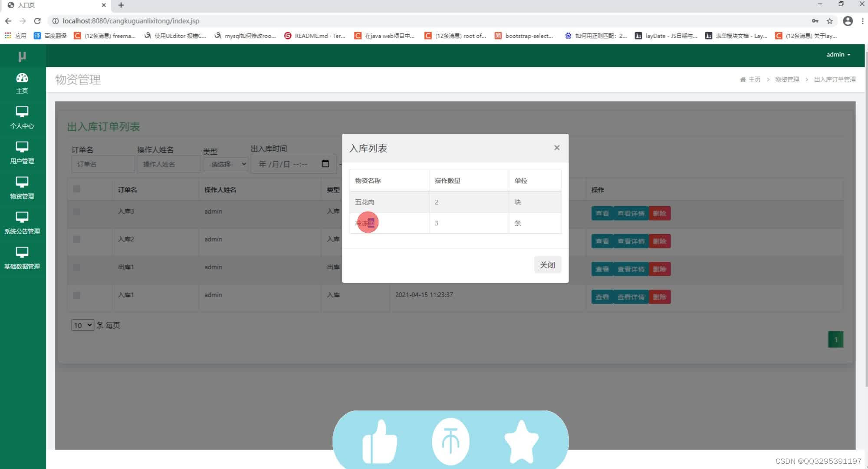Click the browser back arrow
The image size is (868, 469).
point(8,21)
